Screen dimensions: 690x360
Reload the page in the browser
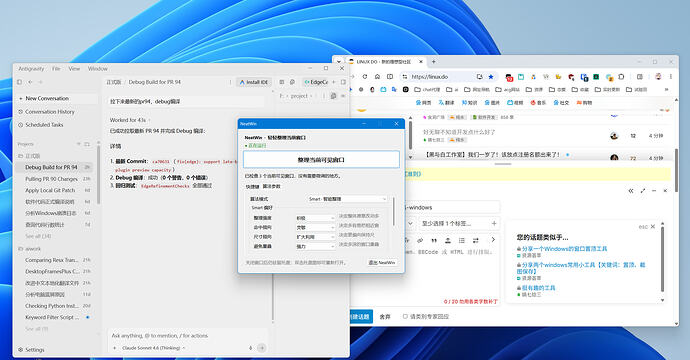(365, 77)
